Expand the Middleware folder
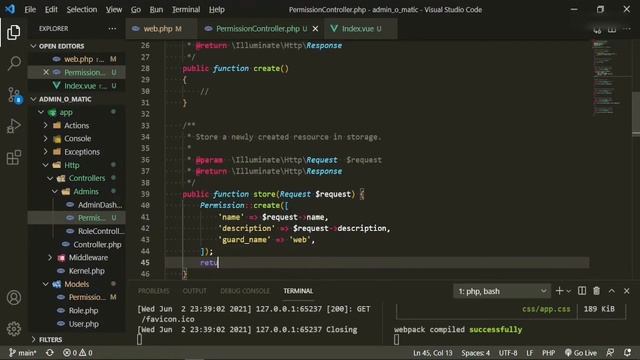This screenshot has width=640, height=360. tap(50, 258)
